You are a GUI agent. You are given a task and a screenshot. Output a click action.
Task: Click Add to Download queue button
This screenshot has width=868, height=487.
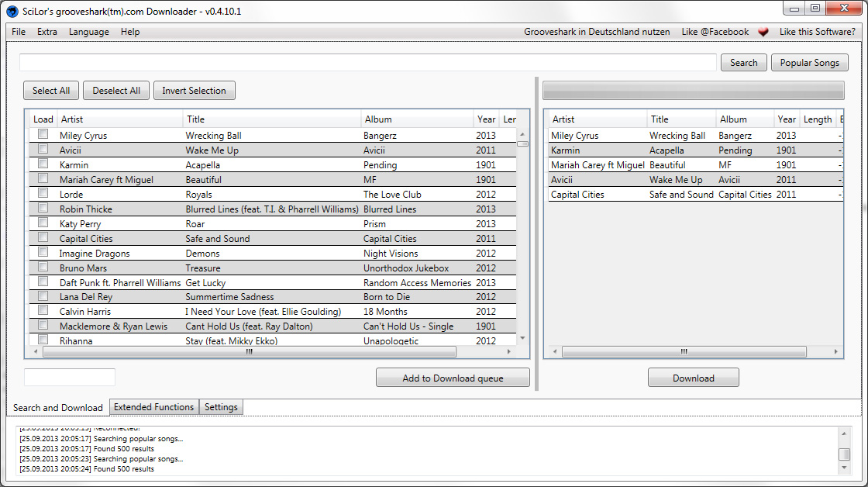[x=453, y=378]
